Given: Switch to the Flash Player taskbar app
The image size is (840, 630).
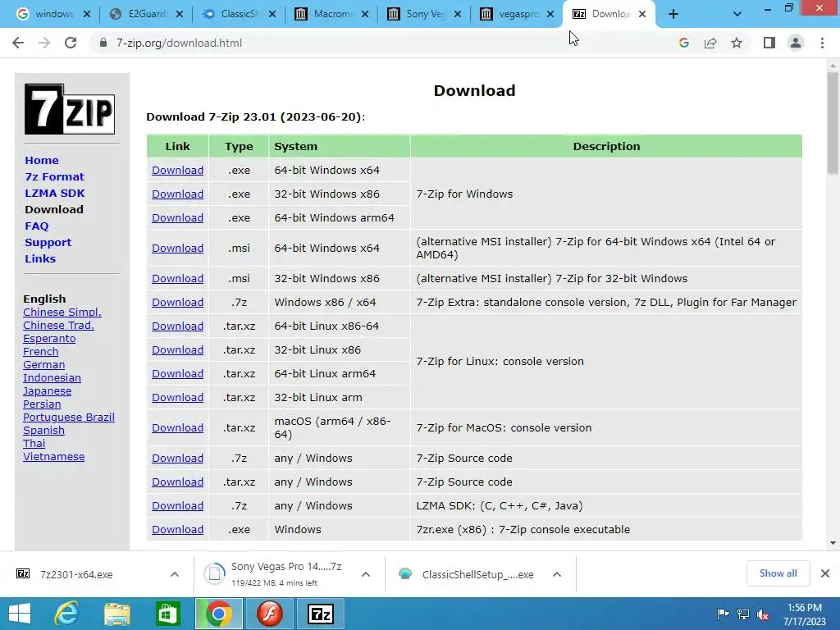Looking at the screenshot, I should 269,614.
